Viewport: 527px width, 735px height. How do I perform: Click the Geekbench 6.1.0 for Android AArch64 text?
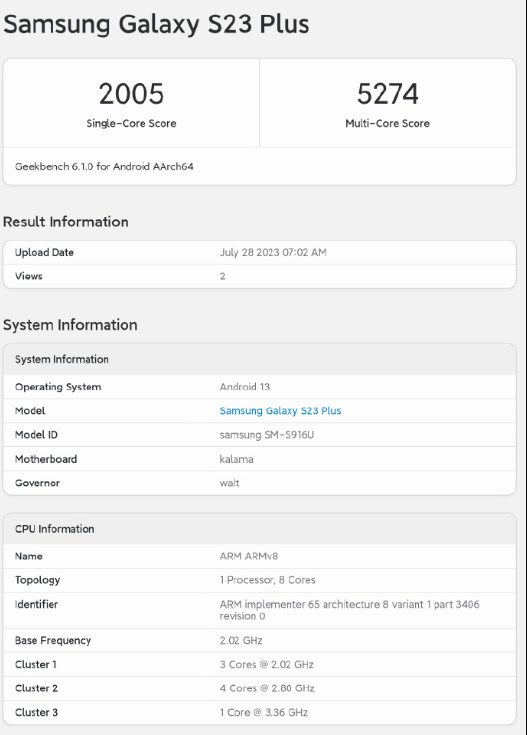[x=104, y=166]
